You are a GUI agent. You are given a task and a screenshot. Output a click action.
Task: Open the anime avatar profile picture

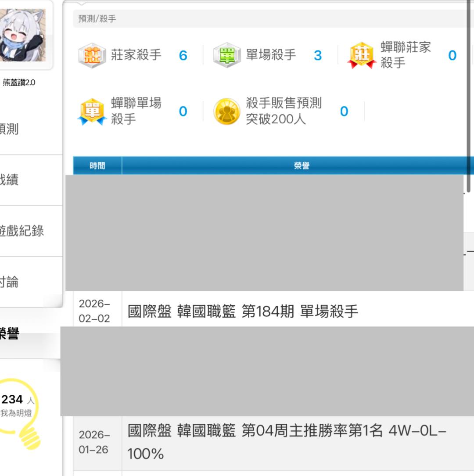point(23,35)
